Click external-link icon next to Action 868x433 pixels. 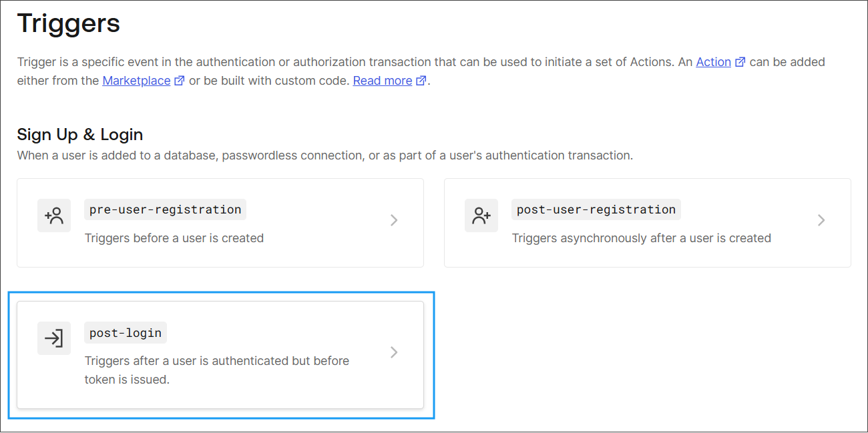point(740,62)
